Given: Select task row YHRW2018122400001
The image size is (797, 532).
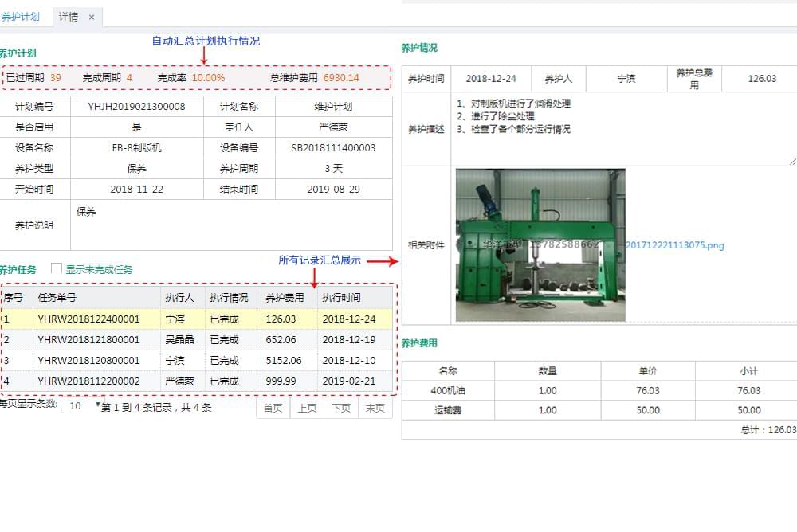Looking at the screenshot, I should coord(197,319).
